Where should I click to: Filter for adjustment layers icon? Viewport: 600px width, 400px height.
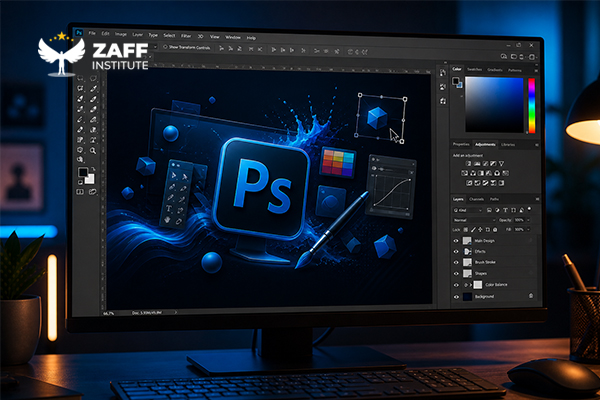point(497,210)
